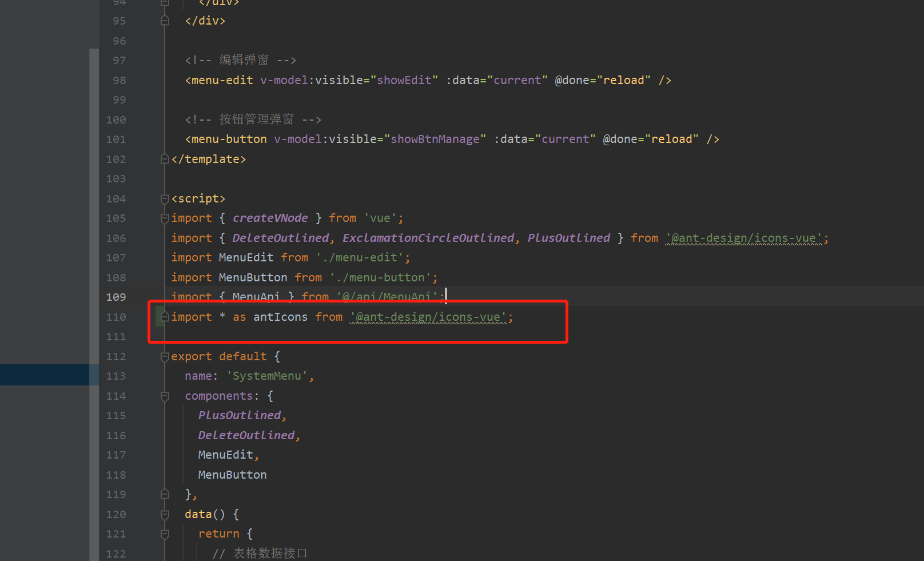Click the fold-end marker beside </div> line 95
The width and height of the screenshot is (924, 561).
click(164, 21)
